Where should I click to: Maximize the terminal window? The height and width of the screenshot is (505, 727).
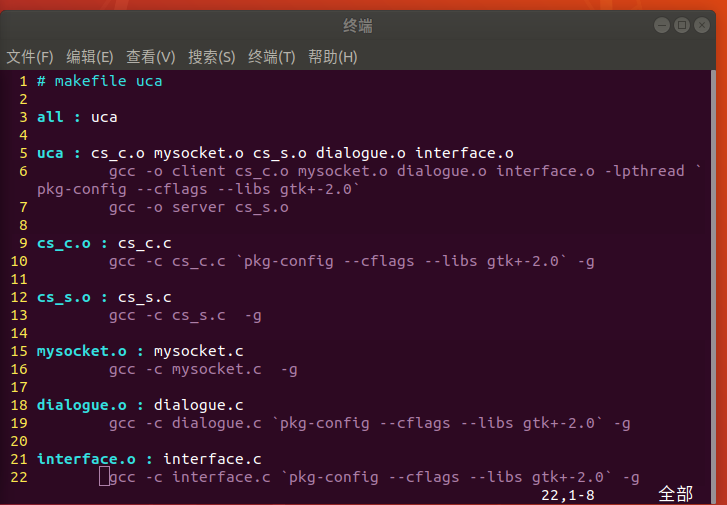pyautogui.click(x=682, y=25)
